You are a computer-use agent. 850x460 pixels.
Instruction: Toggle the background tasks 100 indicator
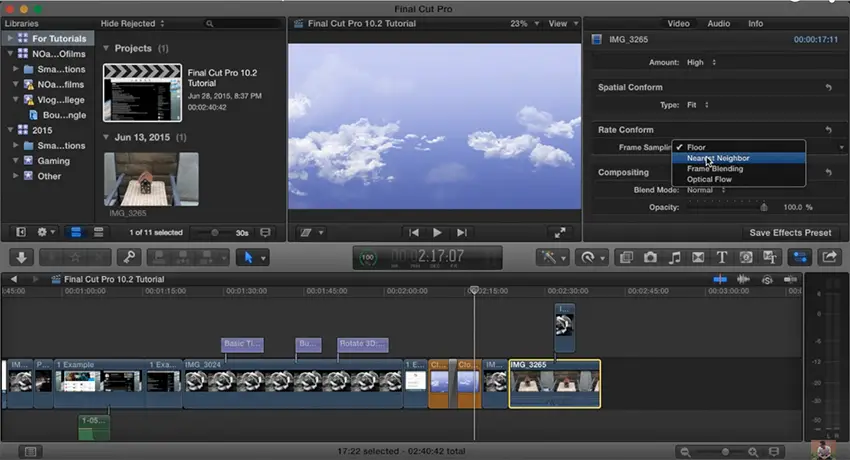pyautogui.click(x=368, y=258)
